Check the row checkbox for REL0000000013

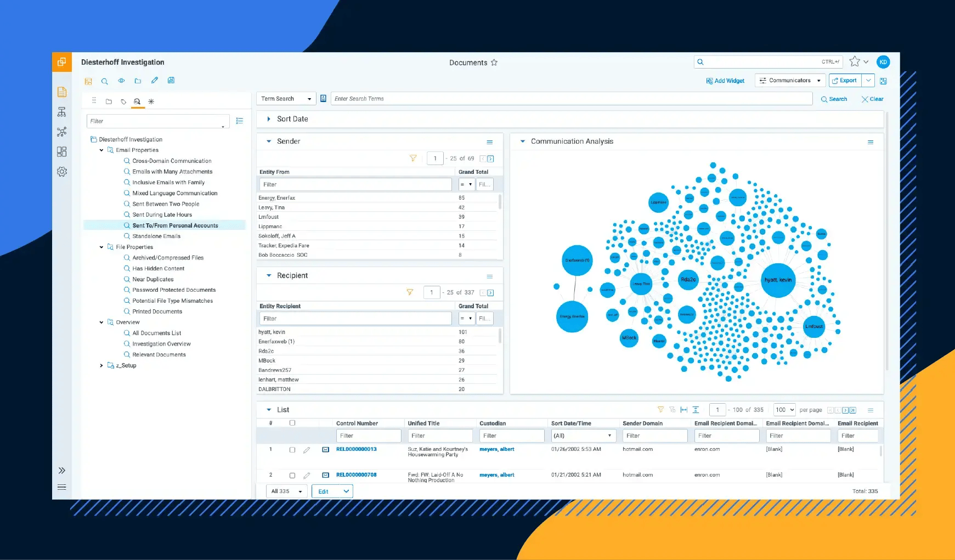[292, 450]
